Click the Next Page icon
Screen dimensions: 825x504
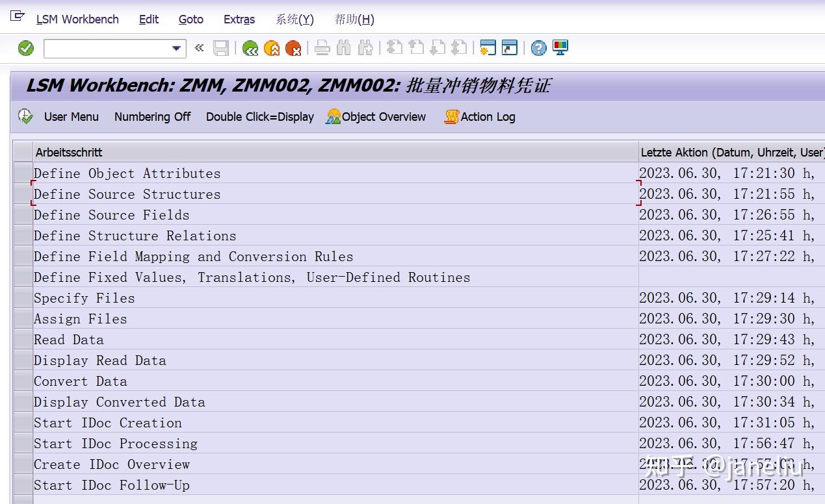click(438, 48)
